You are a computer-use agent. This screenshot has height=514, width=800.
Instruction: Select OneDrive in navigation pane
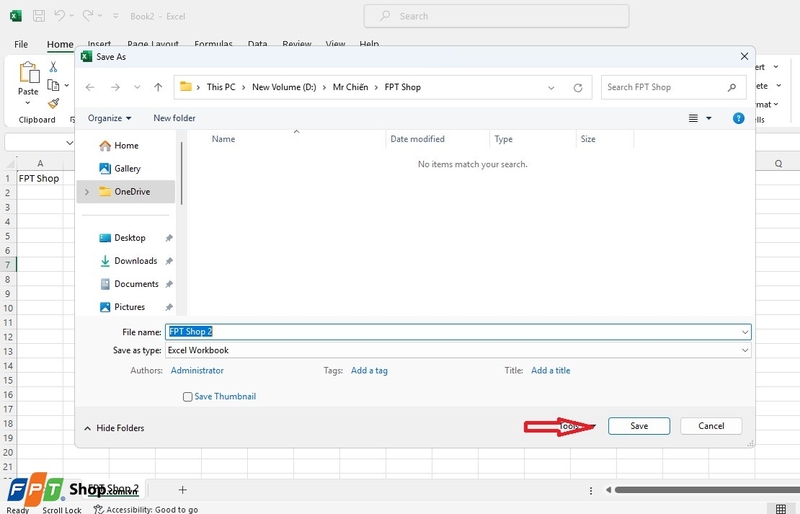point(126,192)
